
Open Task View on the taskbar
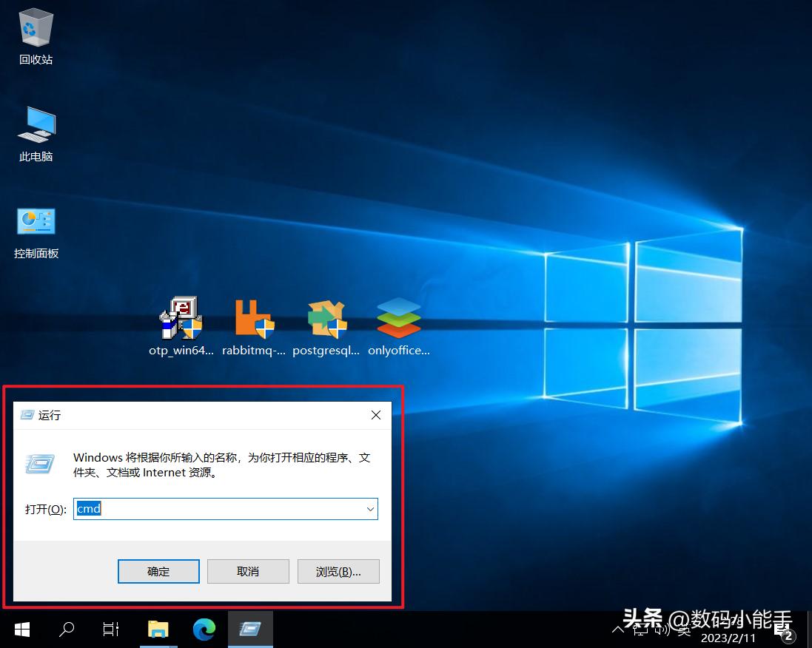point(111,630)
